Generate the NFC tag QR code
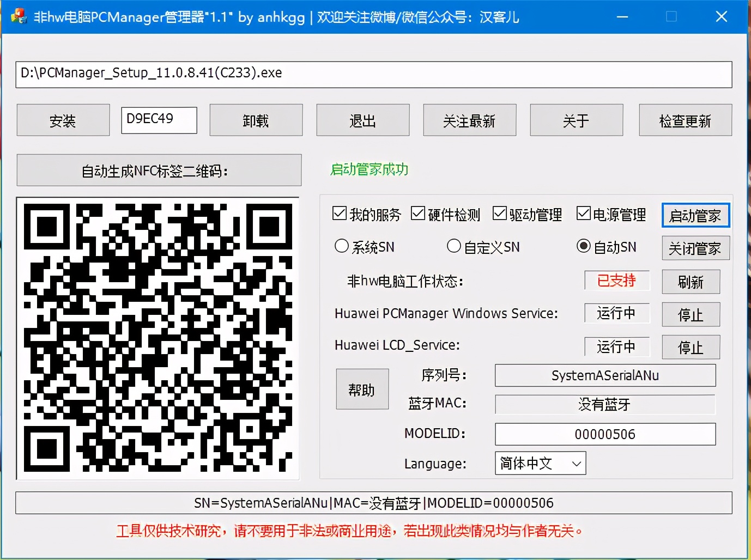This screenshot has height=560, width=751. pyautogui.click(x=159, y=170)
